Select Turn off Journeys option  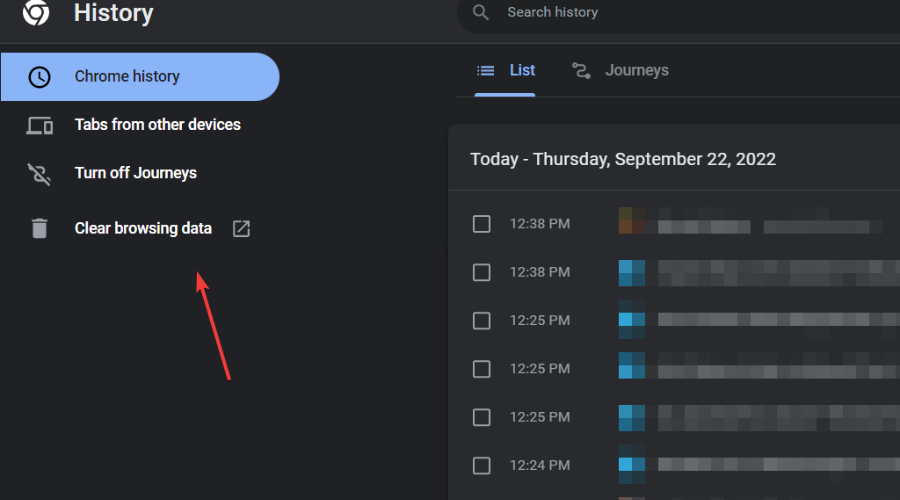point(135,174)
